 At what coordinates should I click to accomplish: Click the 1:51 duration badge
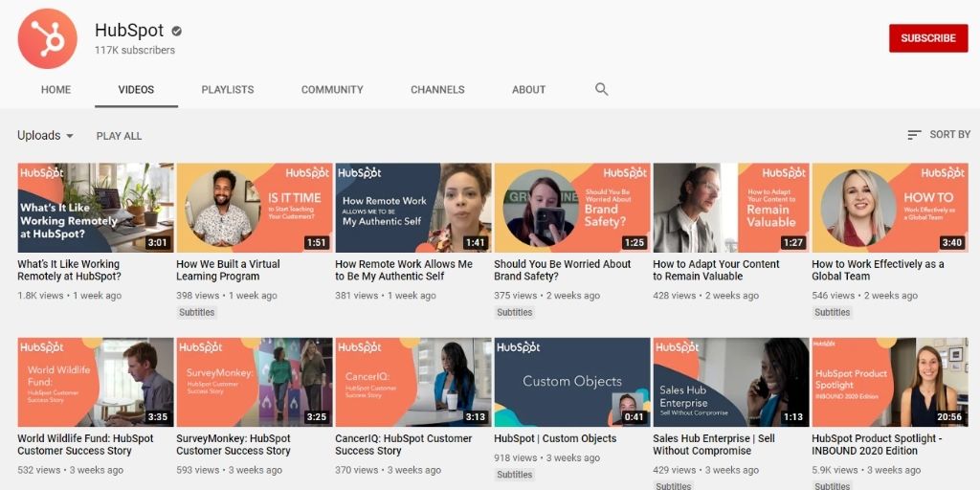pyautogui.click(x=316, y=242)
